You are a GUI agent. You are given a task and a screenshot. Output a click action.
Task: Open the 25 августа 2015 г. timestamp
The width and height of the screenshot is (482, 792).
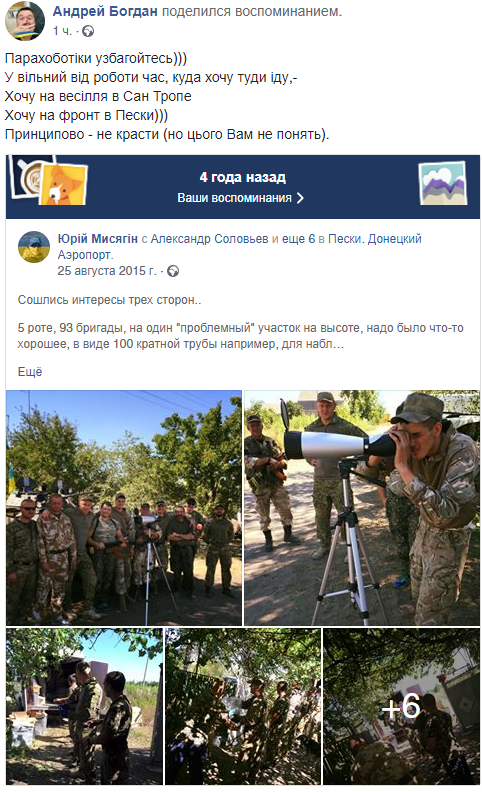(x=107, y=271)
